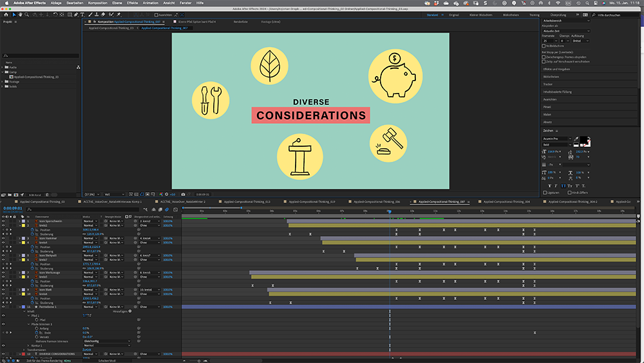Open the Animation menu
This screenshot has height=363, width=644.
tap(150, 3)
